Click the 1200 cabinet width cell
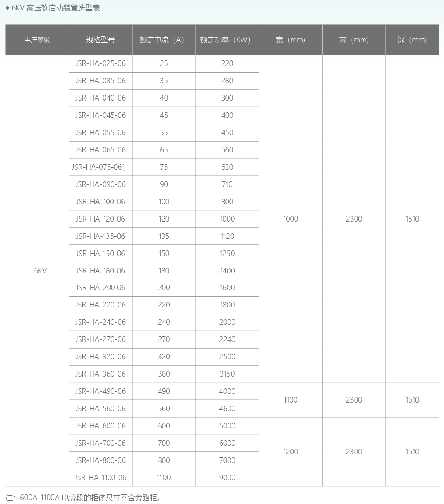 [x=290, y=452]
